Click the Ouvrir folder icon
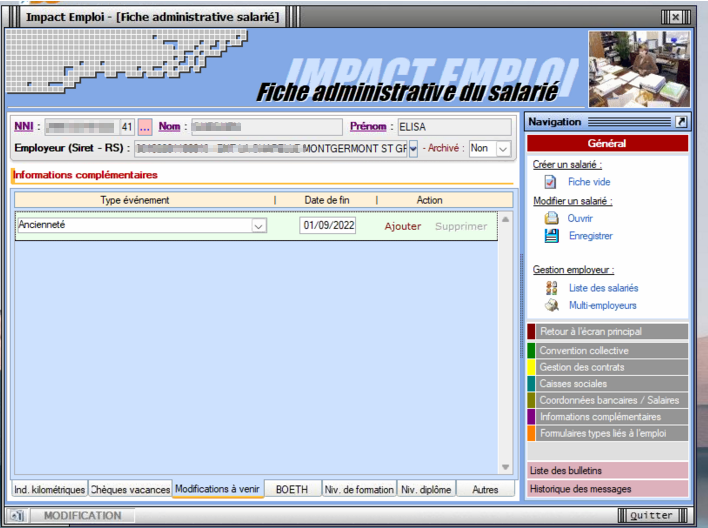This screenshot has height=528, width=708. (x=550, y=218)
